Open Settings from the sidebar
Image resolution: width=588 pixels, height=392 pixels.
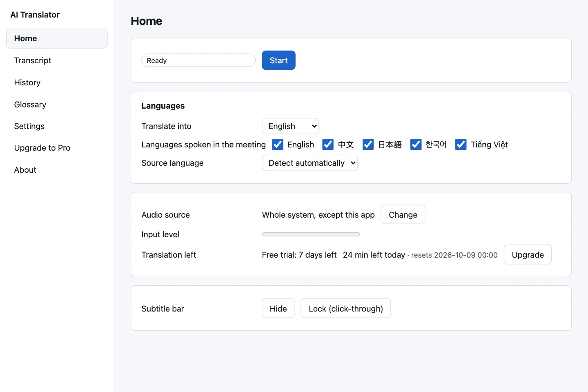(x=57, y=126)
